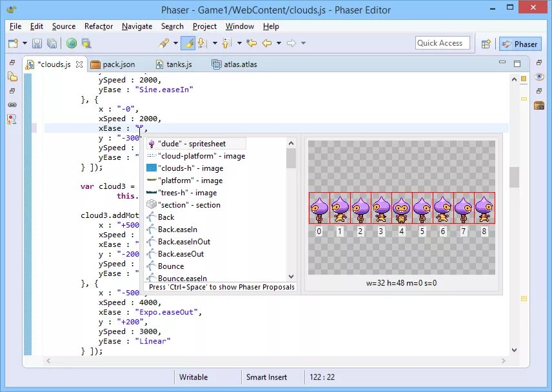Click the Next Annotation icon
The width and height of the screenshot is (552, 392).
[x=202, y=43]
